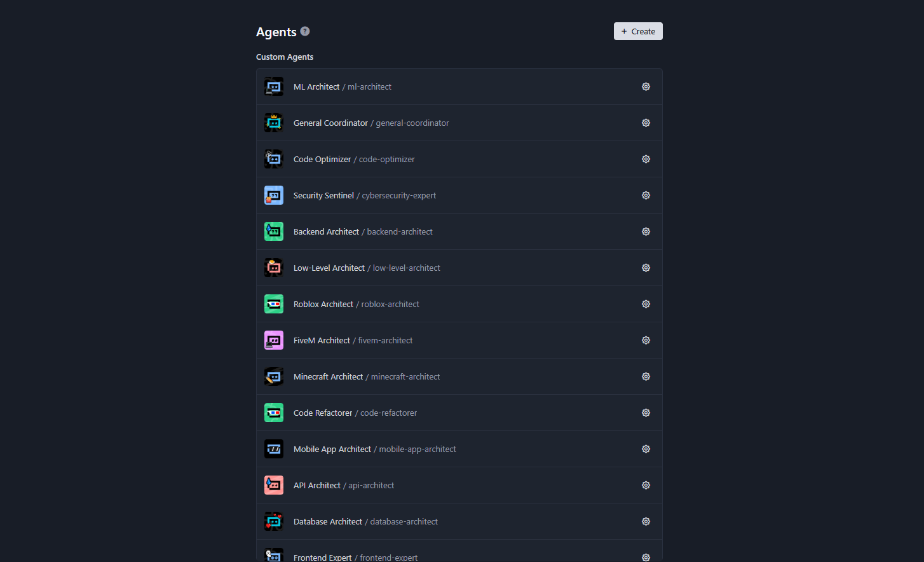Screen dimensions: 924x562
Task: Click the help icon beside Agents heading
Action: click(305, 31)
